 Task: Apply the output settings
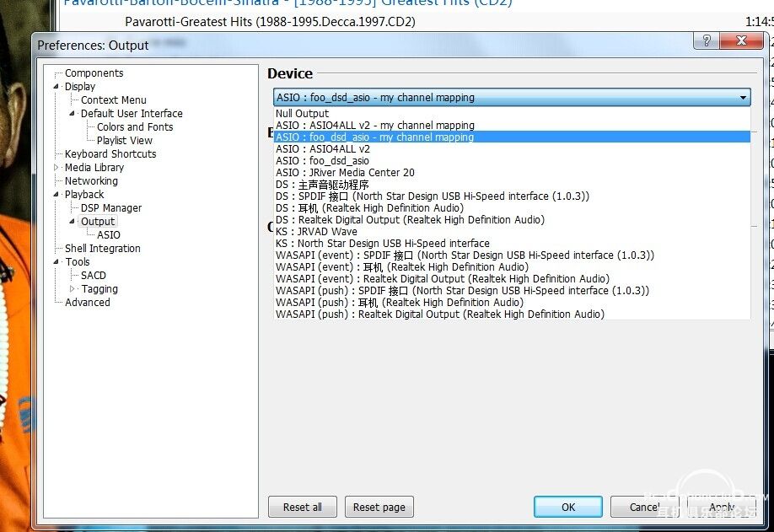coord(722,507)
